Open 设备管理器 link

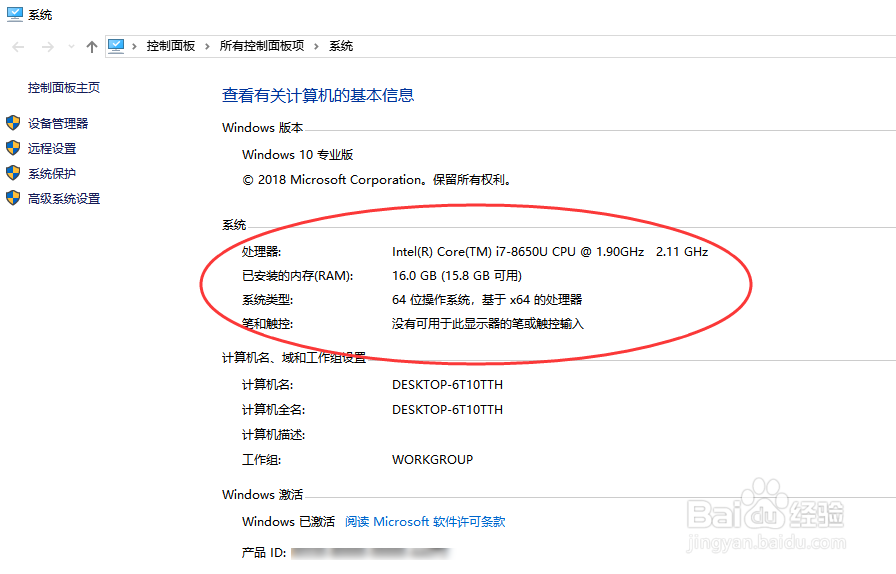click(x=58, y=123)
